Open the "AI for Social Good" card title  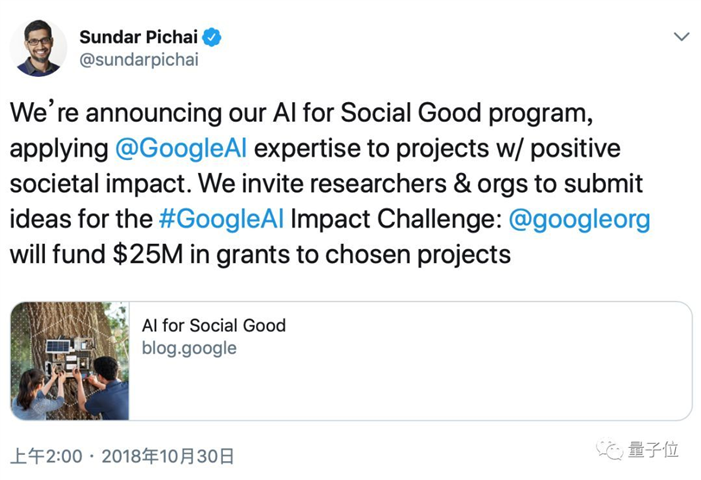[213, 325]
